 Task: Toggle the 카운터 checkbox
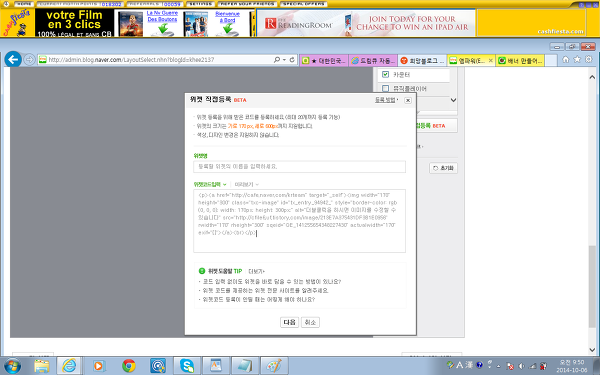[x=385, y=74]
